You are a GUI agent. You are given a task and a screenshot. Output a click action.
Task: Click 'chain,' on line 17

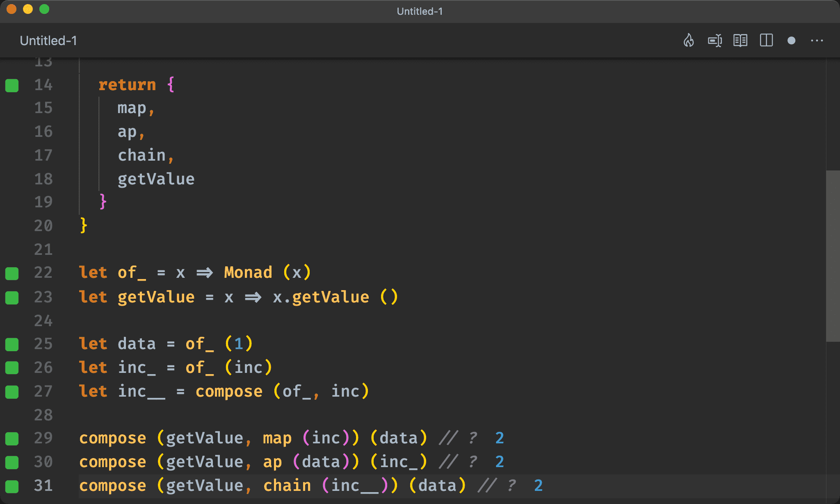[x=146, y=155]
